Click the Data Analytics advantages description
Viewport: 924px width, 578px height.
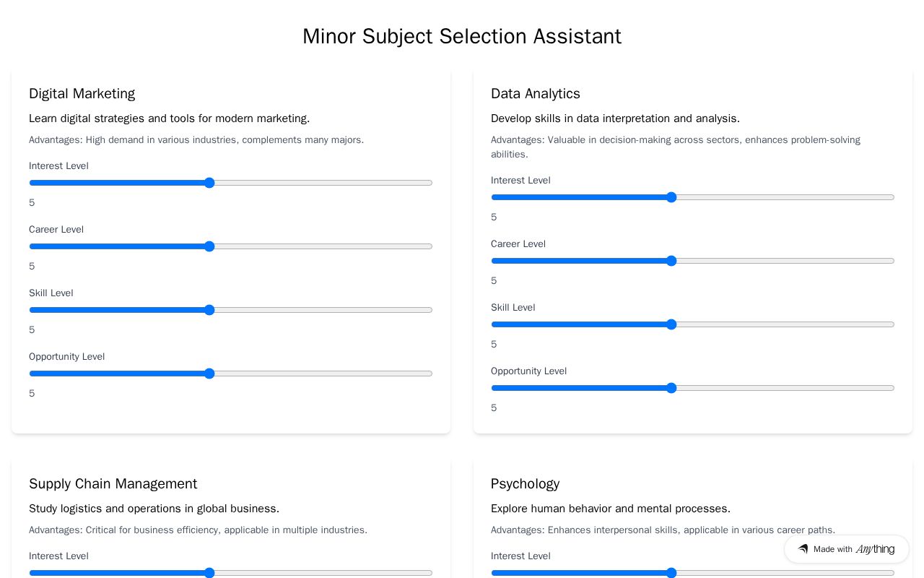[x=676, y=147]
